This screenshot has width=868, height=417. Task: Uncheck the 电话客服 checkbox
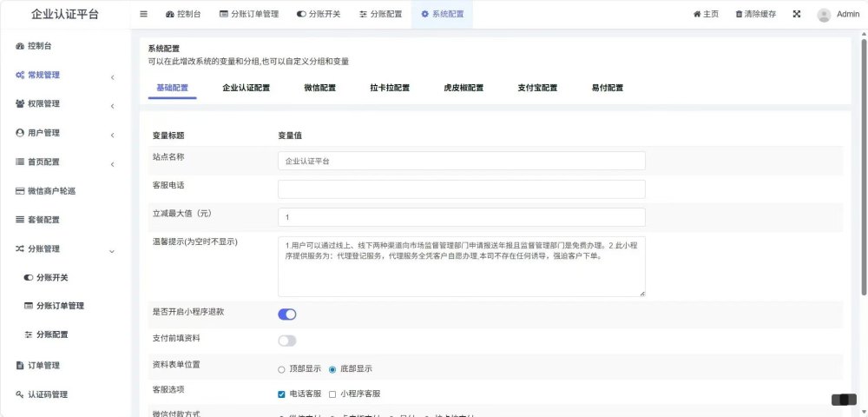pos(281,394)
